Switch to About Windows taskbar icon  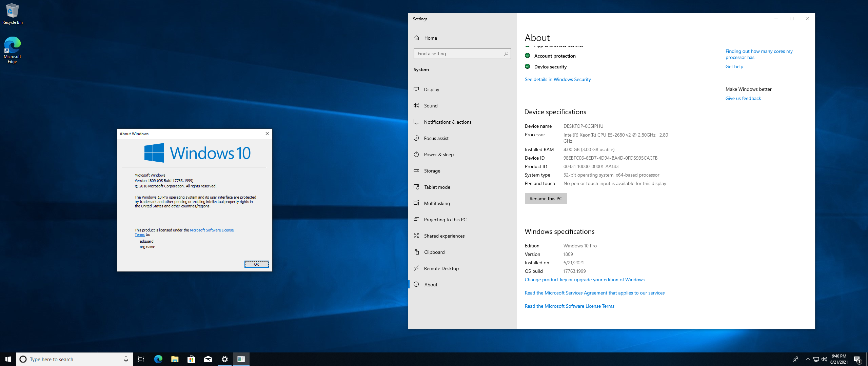pos(241,359)
